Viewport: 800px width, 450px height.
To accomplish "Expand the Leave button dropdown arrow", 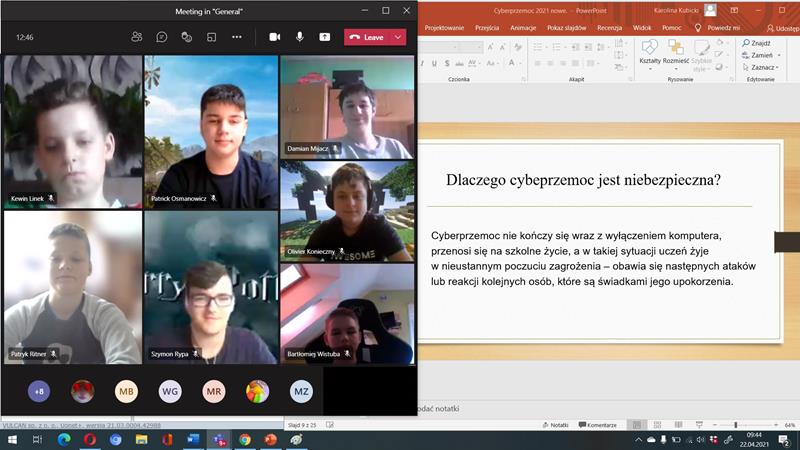I will point(400,37).
